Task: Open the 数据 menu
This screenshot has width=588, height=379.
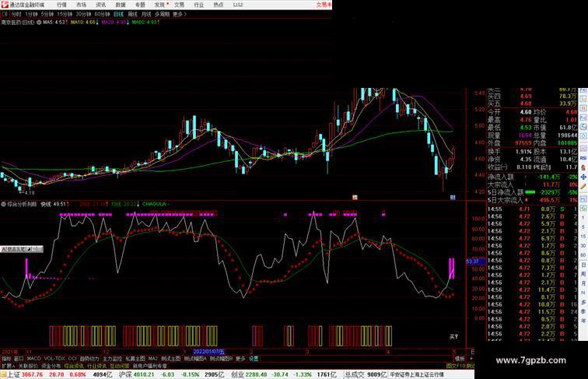Action: [x=121, y=5]
